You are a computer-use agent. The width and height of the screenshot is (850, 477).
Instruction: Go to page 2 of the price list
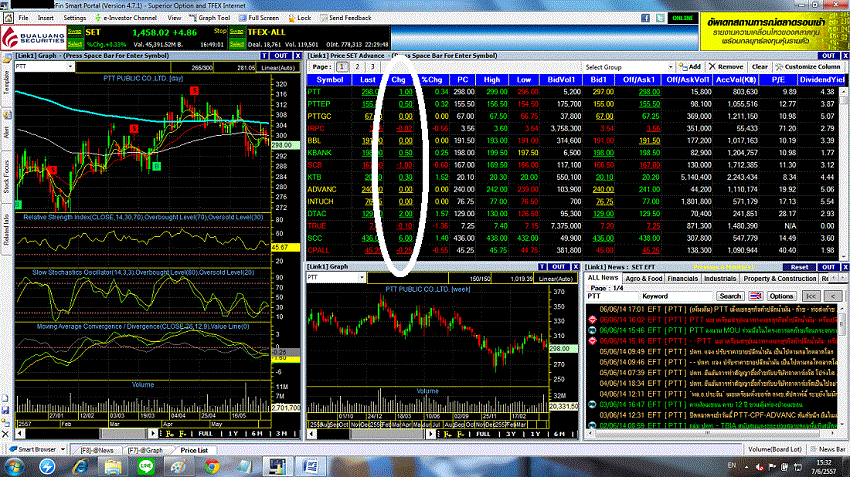[x=357, y=67]
